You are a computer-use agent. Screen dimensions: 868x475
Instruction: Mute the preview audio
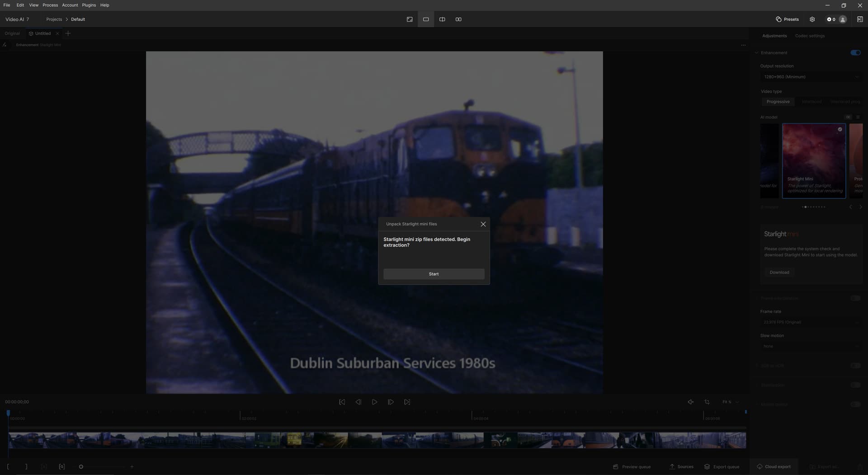click(x=690, y=402)
